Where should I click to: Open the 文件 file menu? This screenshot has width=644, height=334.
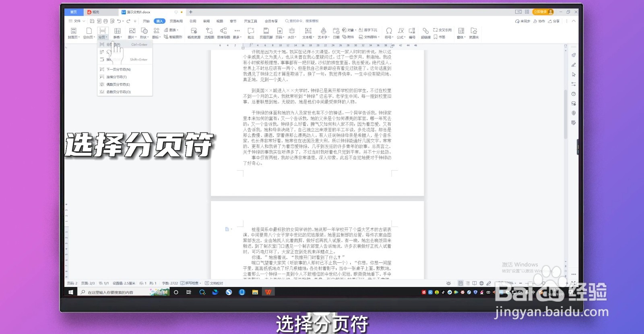coord(76,21)
